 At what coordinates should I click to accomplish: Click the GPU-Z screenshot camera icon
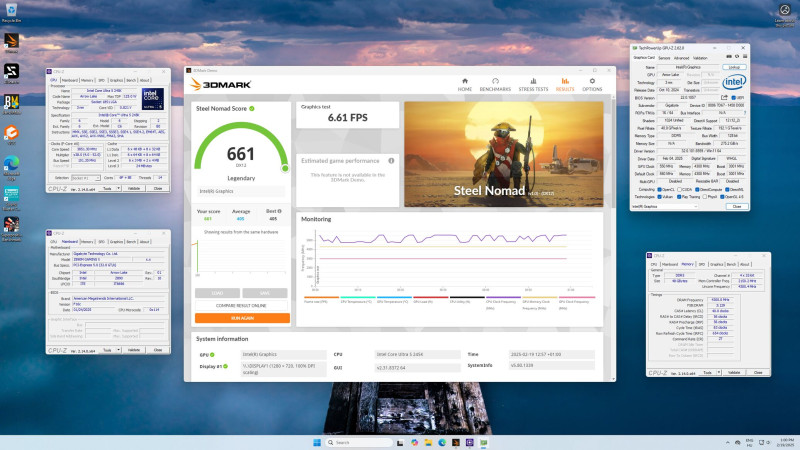click(729, 57)
